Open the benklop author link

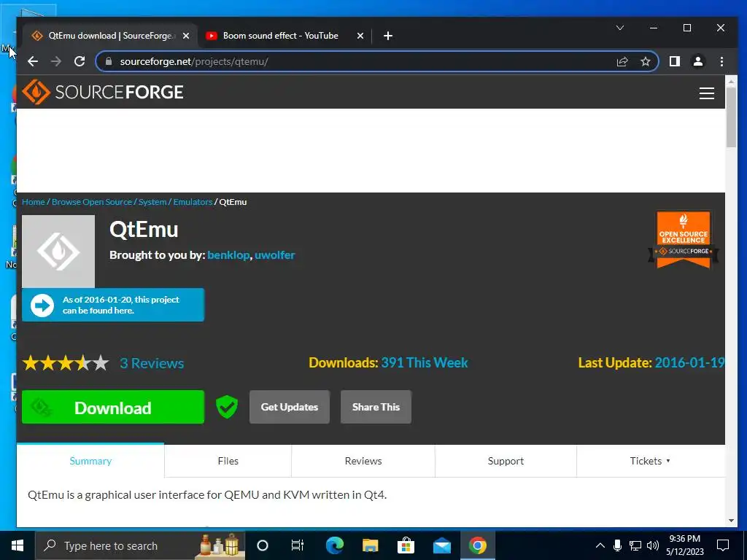(x=228, y=255)
